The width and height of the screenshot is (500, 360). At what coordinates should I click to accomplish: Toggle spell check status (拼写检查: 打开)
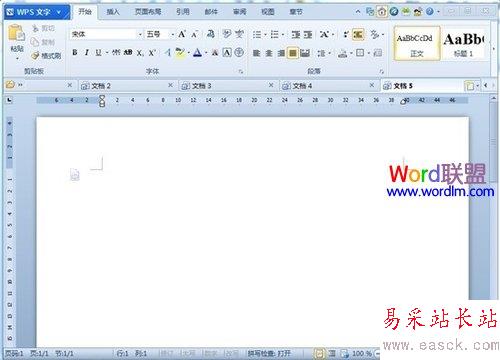269,353
